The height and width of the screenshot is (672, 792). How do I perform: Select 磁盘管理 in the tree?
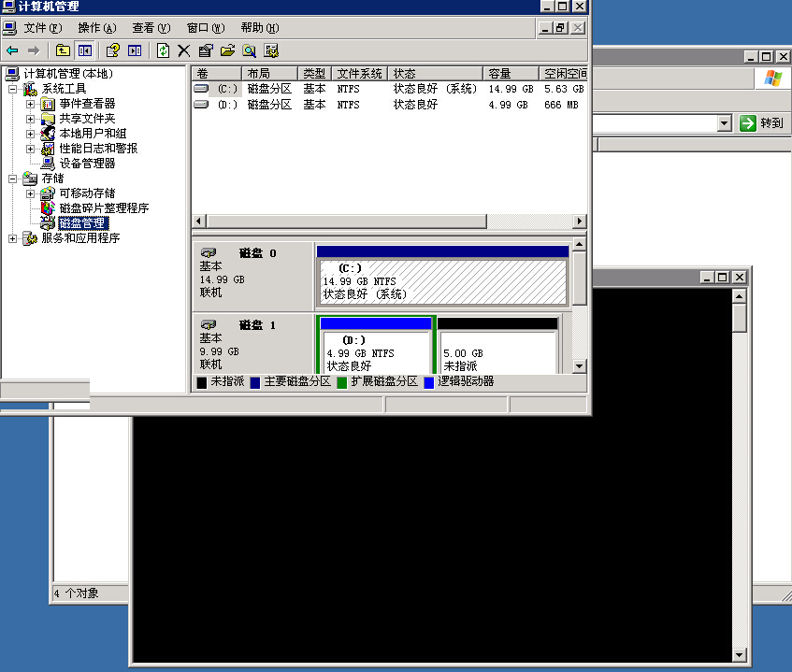[x=83, y=223]
